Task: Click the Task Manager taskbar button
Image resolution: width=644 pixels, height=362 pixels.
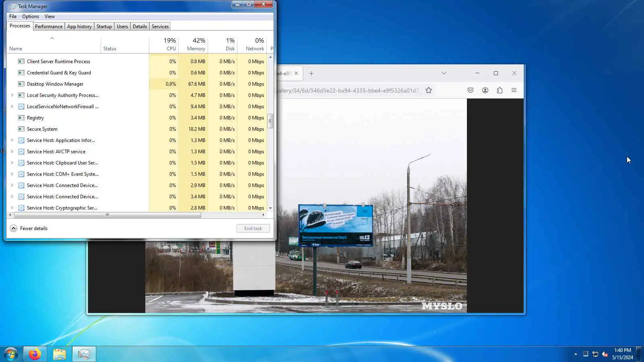Action: point(84,354)
